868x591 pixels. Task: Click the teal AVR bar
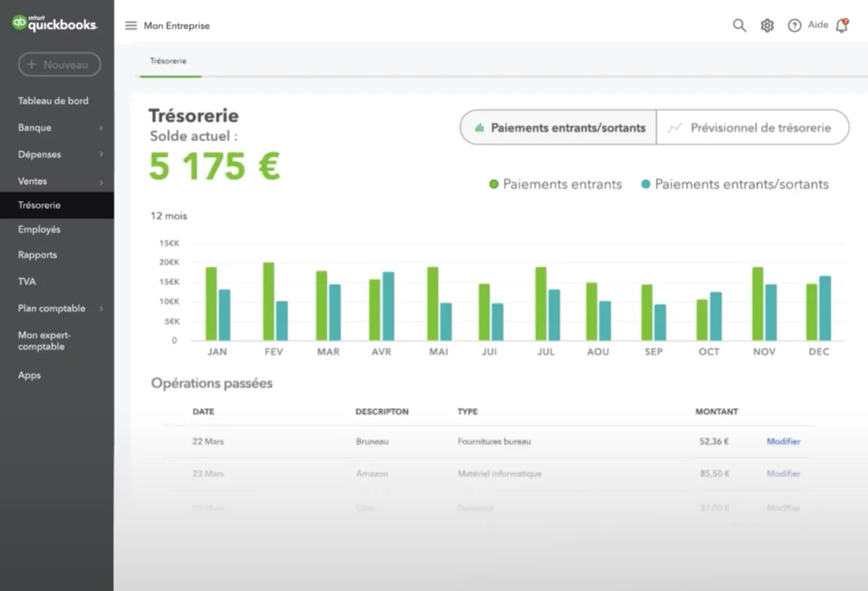pyautogui.click(x=388, y=307)
